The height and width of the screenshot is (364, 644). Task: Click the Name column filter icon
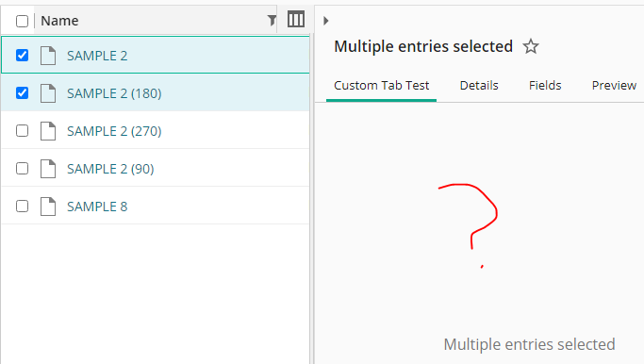(x=272, y=20)
